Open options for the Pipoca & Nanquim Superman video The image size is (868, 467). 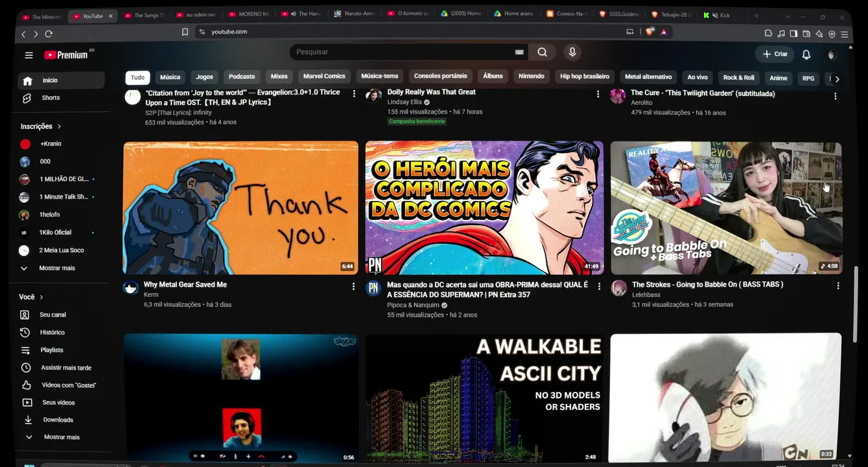[x=599, y=286]
